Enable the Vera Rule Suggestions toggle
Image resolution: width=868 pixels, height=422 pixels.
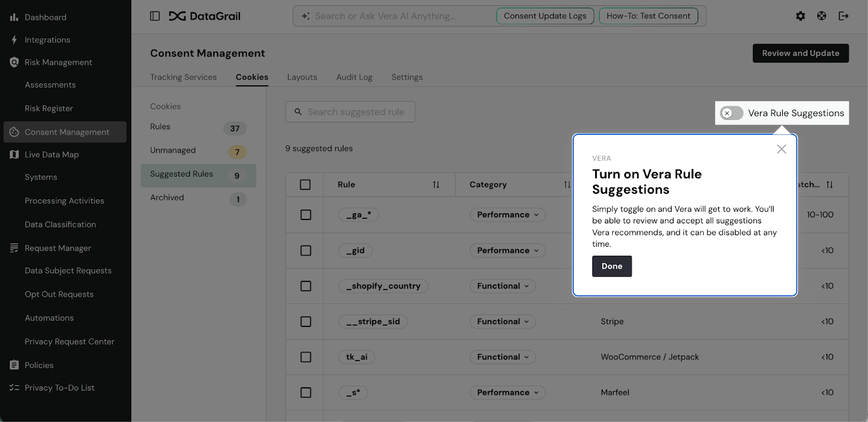tap(731, 113)
